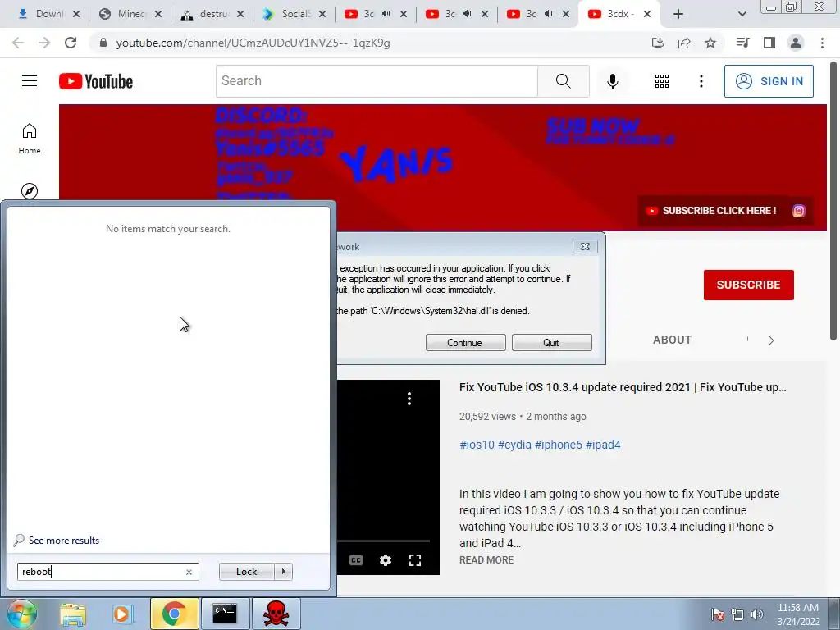Click #ipad4 hashtag link
The height and width of the screenshot is (630, 840).
tap(603, 445)
